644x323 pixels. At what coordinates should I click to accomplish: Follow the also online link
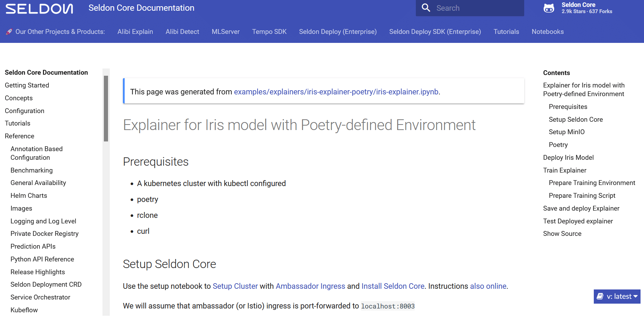click(x=488, y=286)
